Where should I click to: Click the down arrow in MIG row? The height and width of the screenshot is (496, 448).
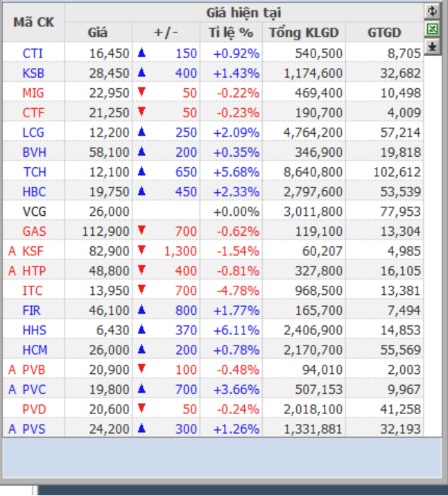tap(141, 92)
